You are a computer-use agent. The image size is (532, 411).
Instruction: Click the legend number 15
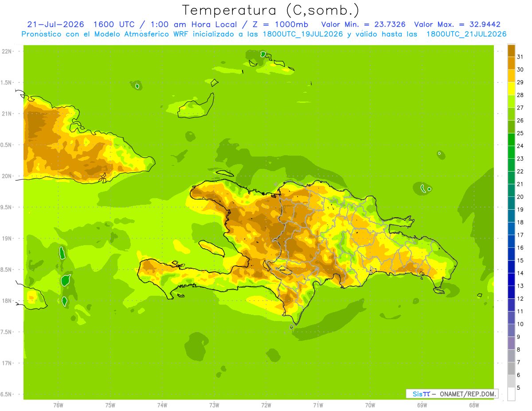(520, 260)
